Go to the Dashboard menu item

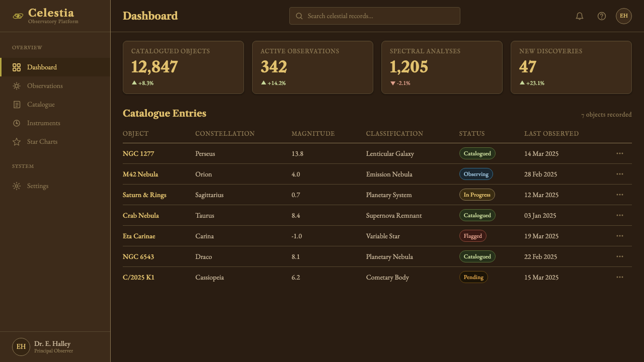point(55,67)
